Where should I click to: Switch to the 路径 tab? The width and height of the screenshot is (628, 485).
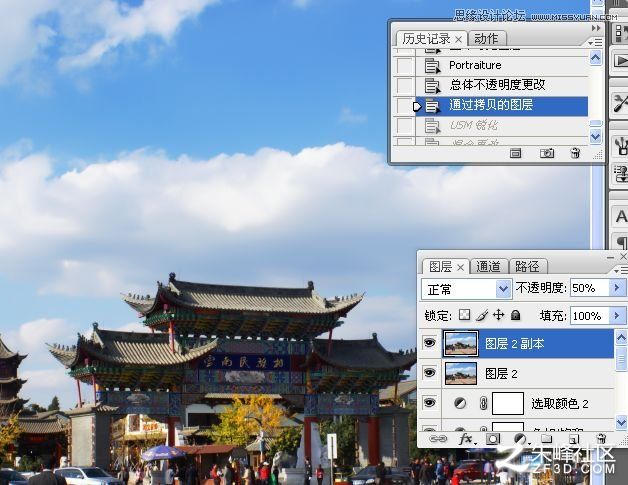(x=527, y=266)
